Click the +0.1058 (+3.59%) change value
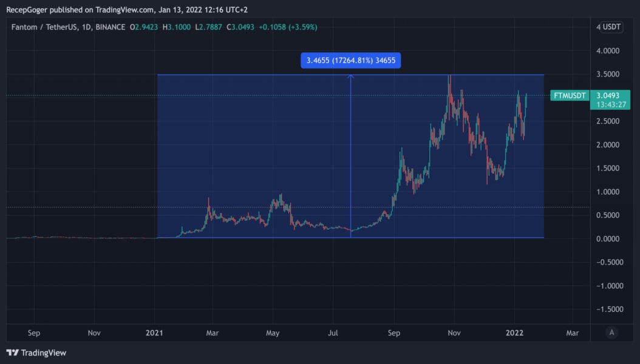The height and width of the screenshot is (364, 640). pyautogui.click(x=288, y=27)
